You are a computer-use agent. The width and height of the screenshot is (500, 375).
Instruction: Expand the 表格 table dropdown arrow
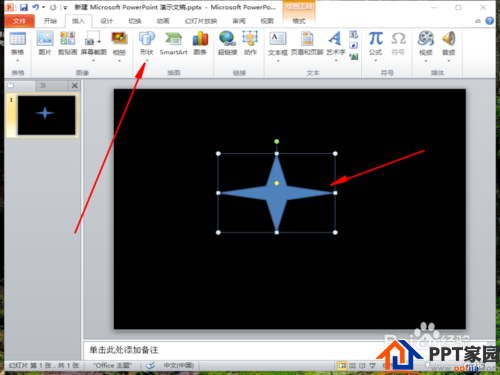[17, 61]
